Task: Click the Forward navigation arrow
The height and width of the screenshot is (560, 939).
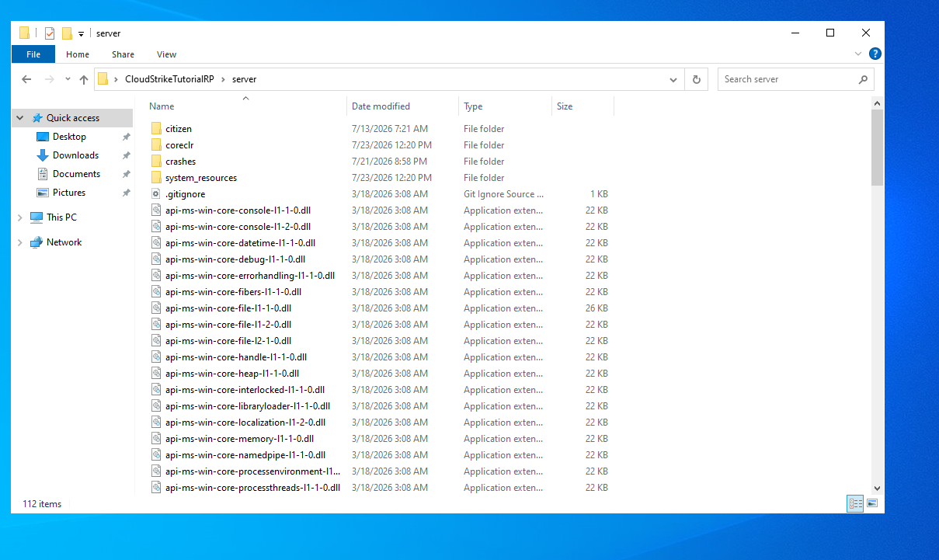Action: [50, 79]
